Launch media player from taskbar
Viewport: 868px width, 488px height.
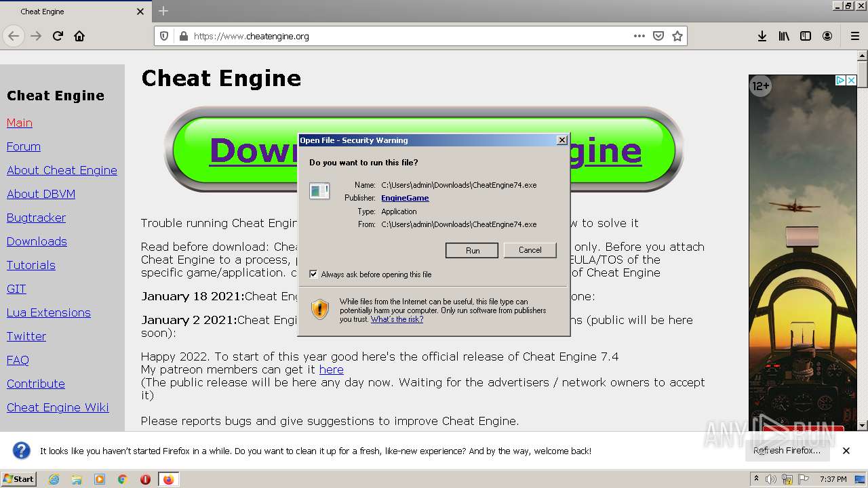coord(100,479)
